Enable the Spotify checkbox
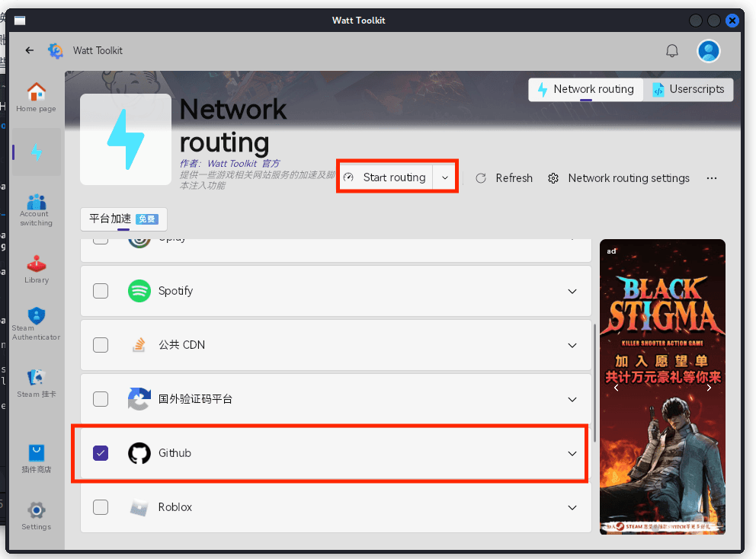Image resolution: width=756 pixels, height=559 pixels. [x=101, y=291]
